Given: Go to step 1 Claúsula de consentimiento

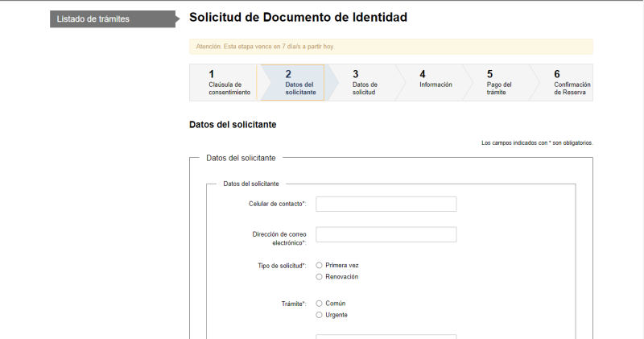Looking at the screenshot, I should pos(223,83).
